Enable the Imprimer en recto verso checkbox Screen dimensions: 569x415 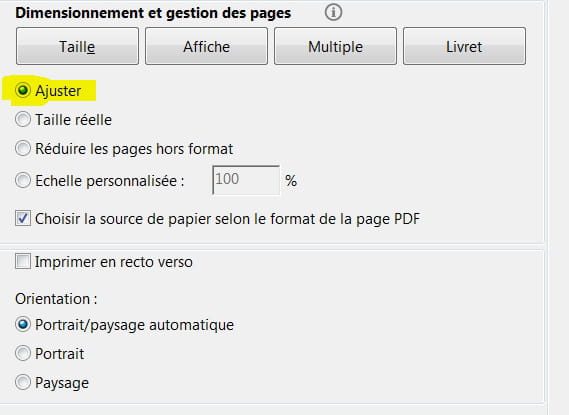[x=23, y=261]
